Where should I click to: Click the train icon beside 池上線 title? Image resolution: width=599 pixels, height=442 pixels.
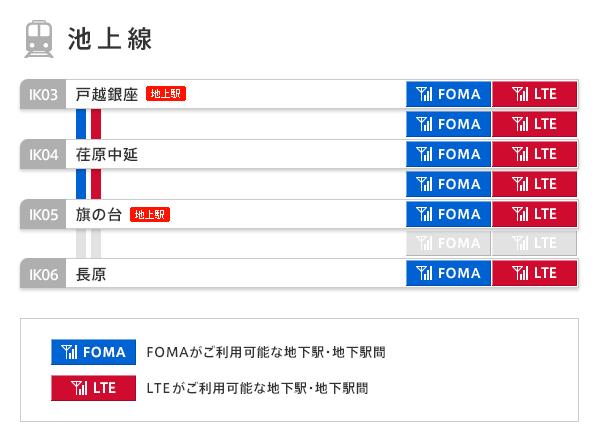point(39,39)
